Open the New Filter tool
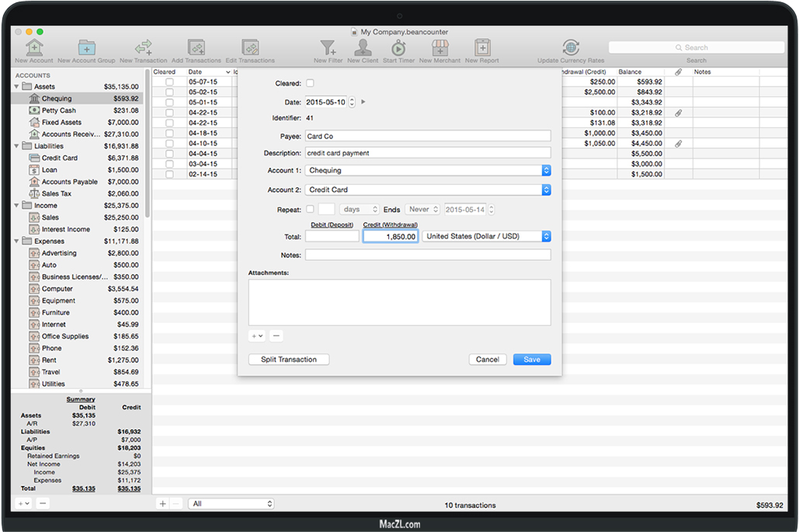 [328, 48]
